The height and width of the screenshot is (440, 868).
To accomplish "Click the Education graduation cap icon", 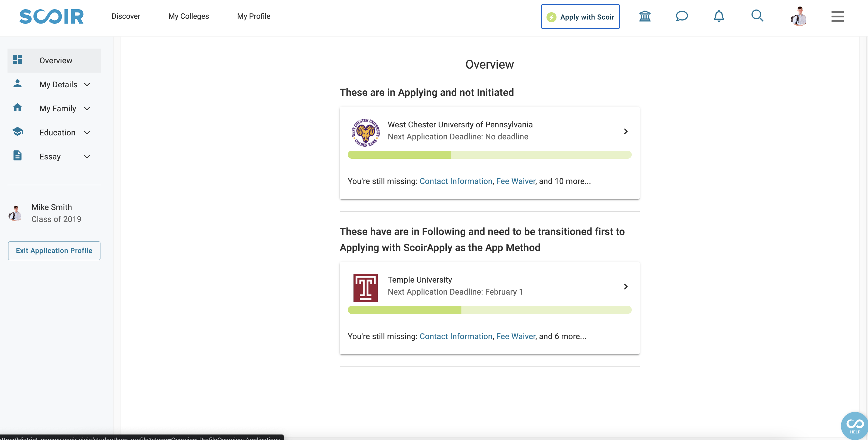I will 17,132.
